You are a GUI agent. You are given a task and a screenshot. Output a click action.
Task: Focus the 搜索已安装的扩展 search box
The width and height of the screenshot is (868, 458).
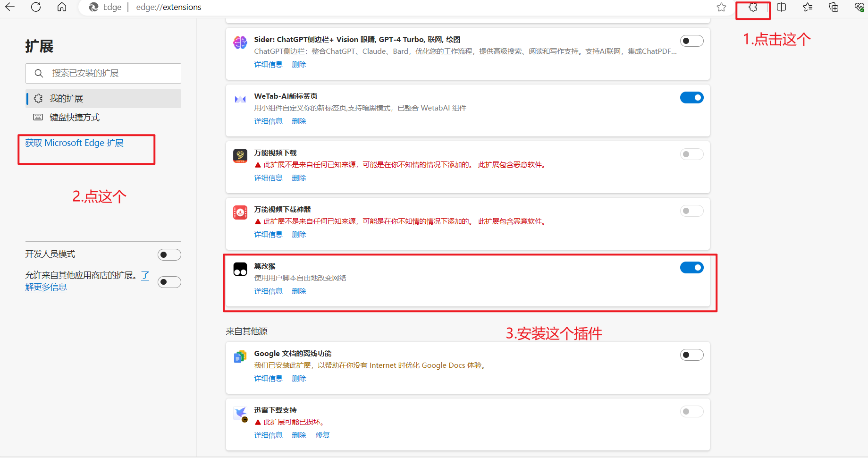tap(103, 73)
